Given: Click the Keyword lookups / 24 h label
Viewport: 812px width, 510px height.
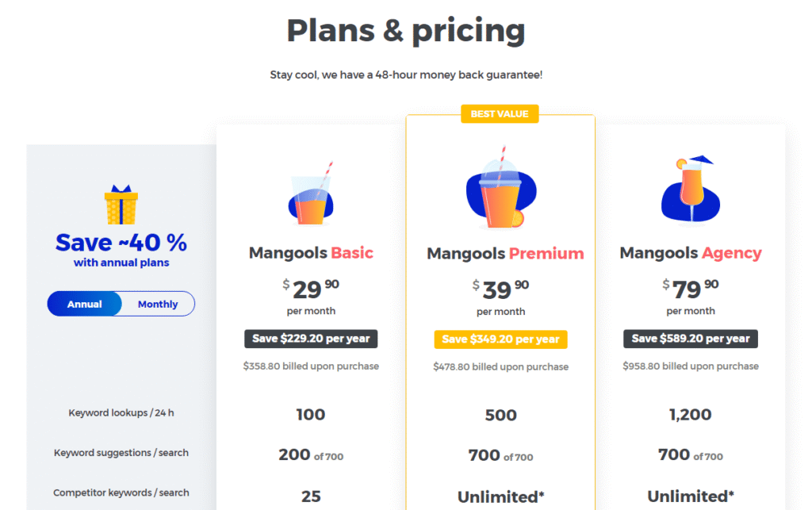Looking at the screenshot, I should coord(121,413).
